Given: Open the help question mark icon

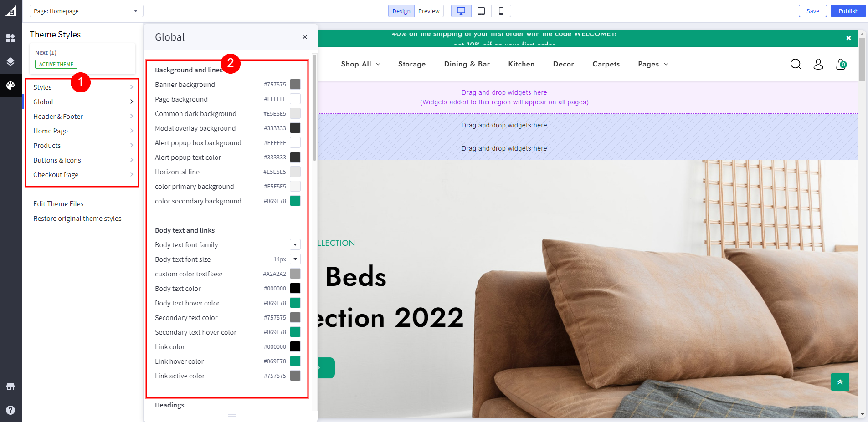Looking at the screenshot, I should tap(10, 410).
